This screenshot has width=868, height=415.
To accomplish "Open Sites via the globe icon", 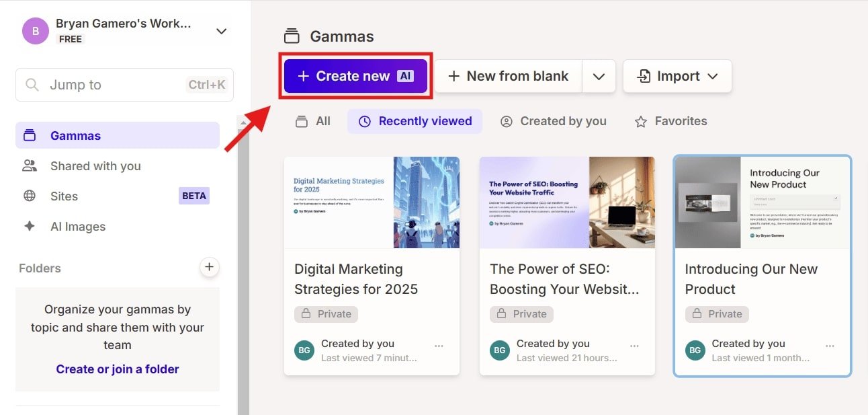I will (31, 196).
